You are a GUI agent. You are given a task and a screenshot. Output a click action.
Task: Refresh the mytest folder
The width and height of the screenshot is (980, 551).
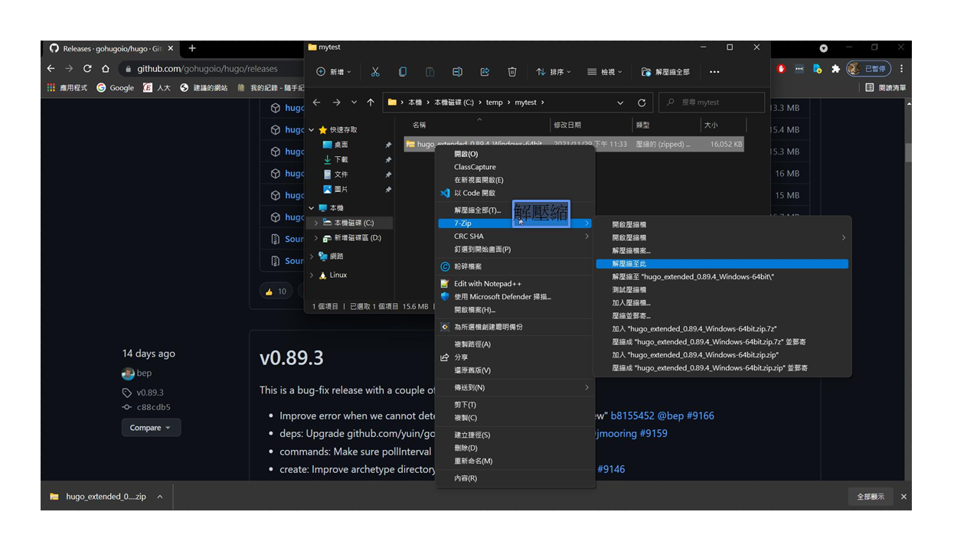point(642,103)
